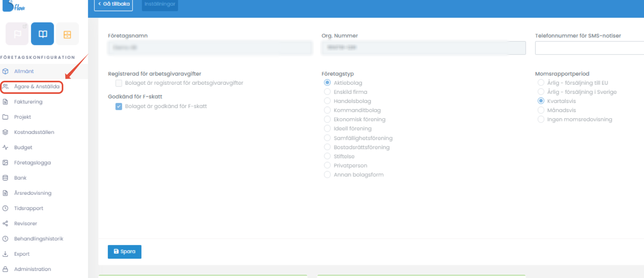Viewport: 644px width, 278px height.
Task: Open the Behandlingshistorik section
Action: [x=39, y=239]
